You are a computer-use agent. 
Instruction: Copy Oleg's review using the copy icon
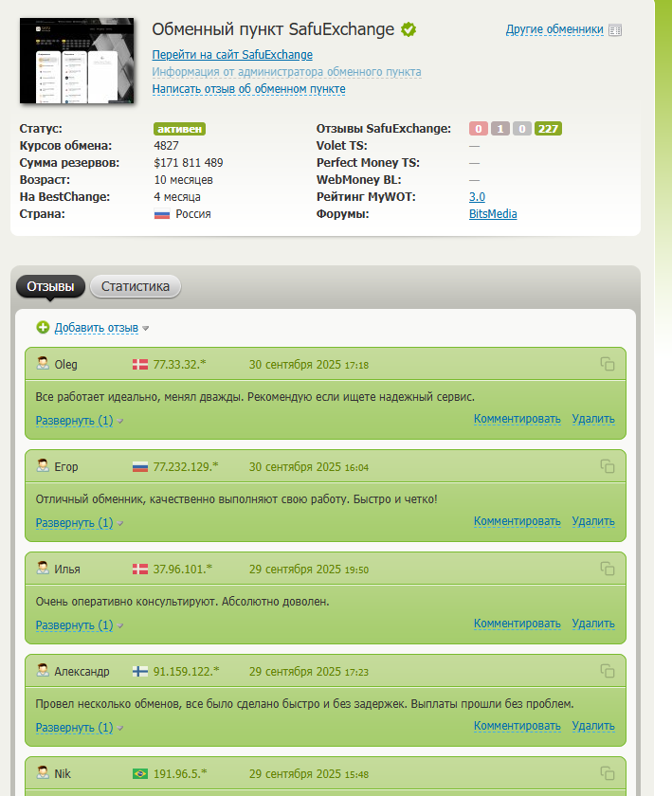607,364
